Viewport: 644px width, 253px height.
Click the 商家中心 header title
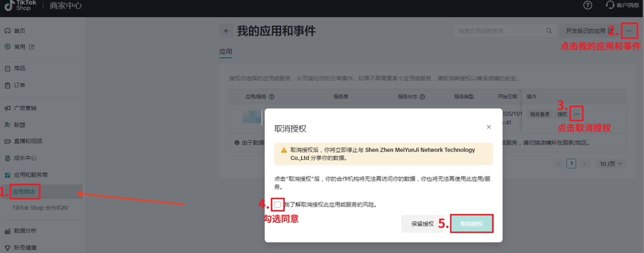(66, 6)
